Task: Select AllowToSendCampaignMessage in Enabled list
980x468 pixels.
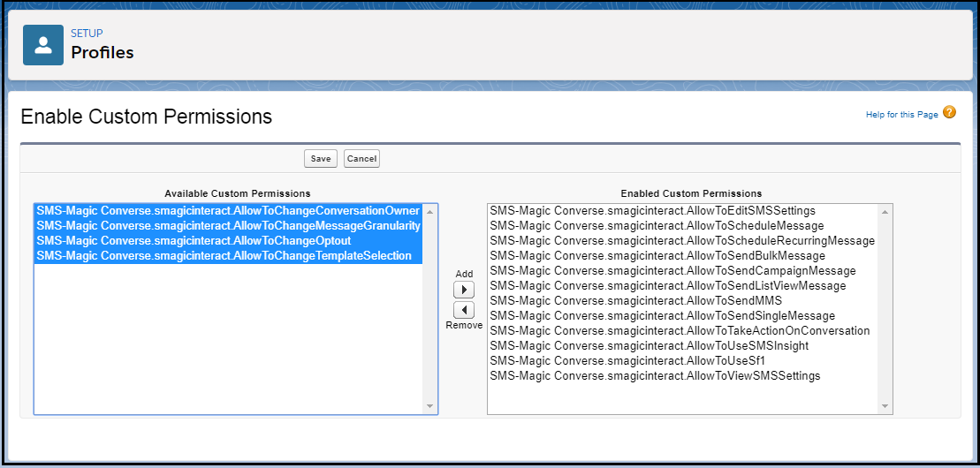Action: coord(682,270)
